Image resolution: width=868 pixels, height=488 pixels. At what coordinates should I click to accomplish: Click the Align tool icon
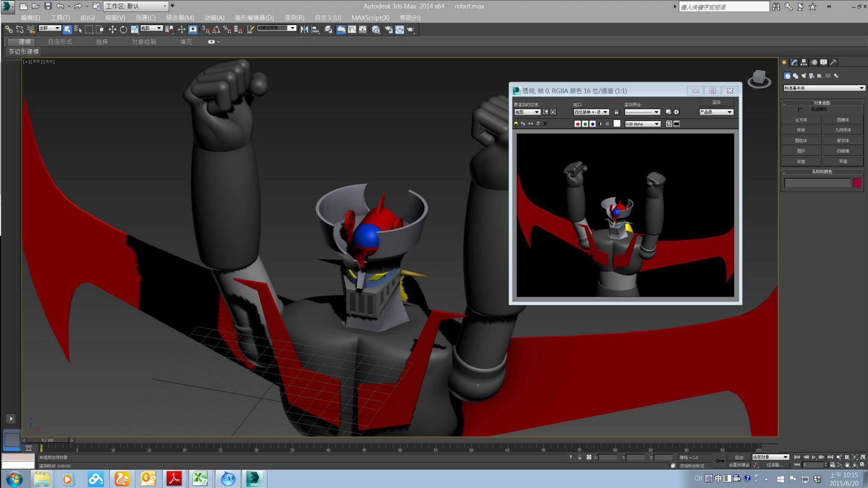(x=315, y=29)
